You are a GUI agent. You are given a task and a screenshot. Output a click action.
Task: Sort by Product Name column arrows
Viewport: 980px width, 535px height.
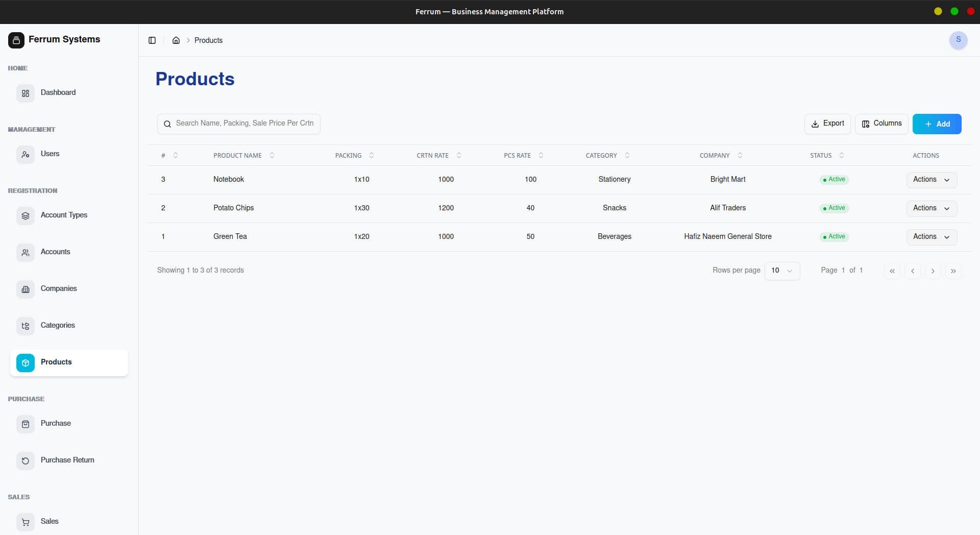[272, 155]
